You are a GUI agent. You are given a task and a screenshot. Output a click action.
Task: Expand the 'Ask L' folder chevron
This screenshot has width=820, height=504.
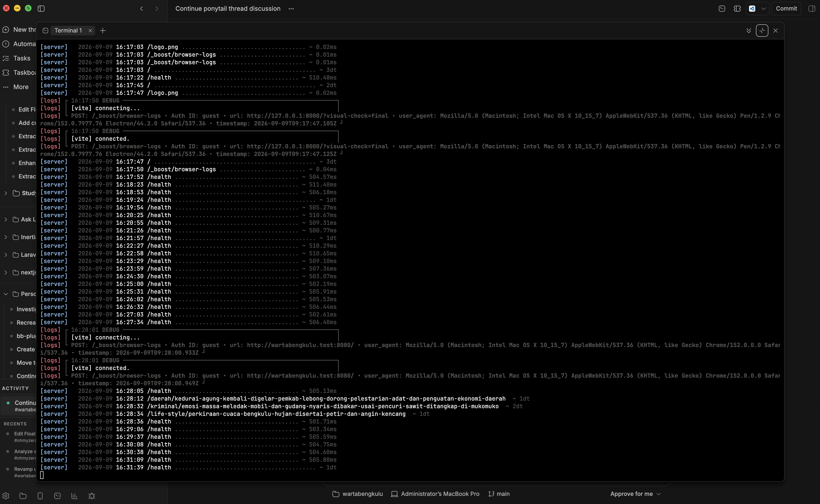coord(6,220)
